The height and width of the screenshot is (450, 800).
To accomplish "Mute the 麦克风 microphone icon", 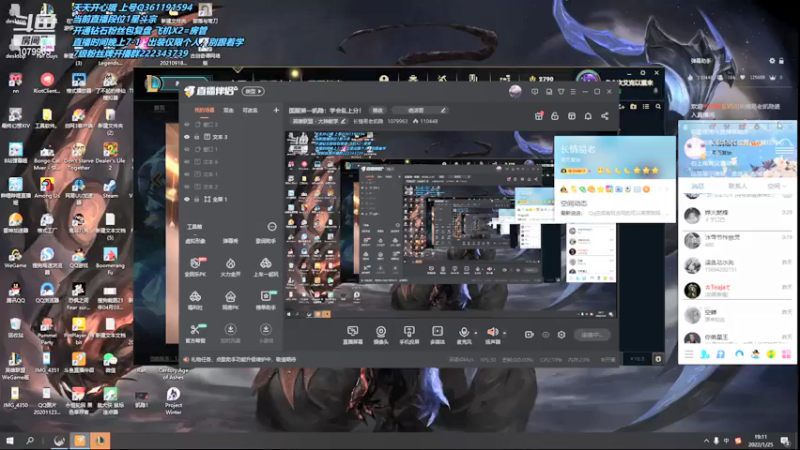I will (x=463, y=332).
